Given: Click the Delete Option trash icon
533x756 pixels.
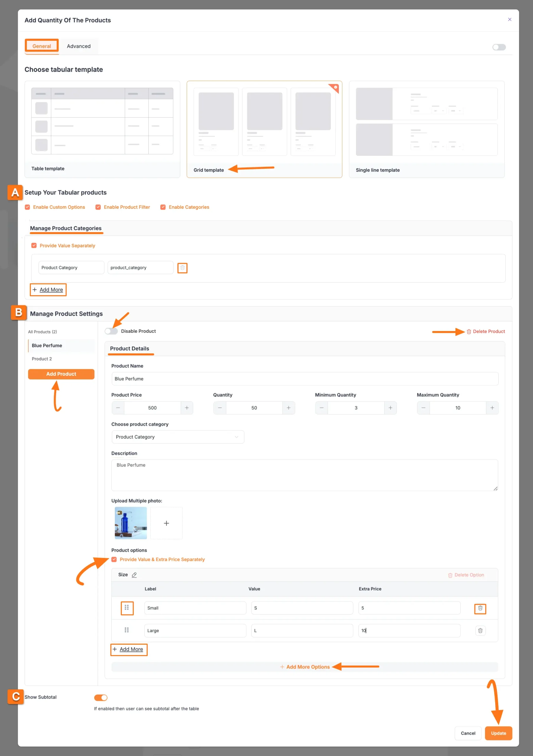Looking at the screenshot, I should point(450,575).
